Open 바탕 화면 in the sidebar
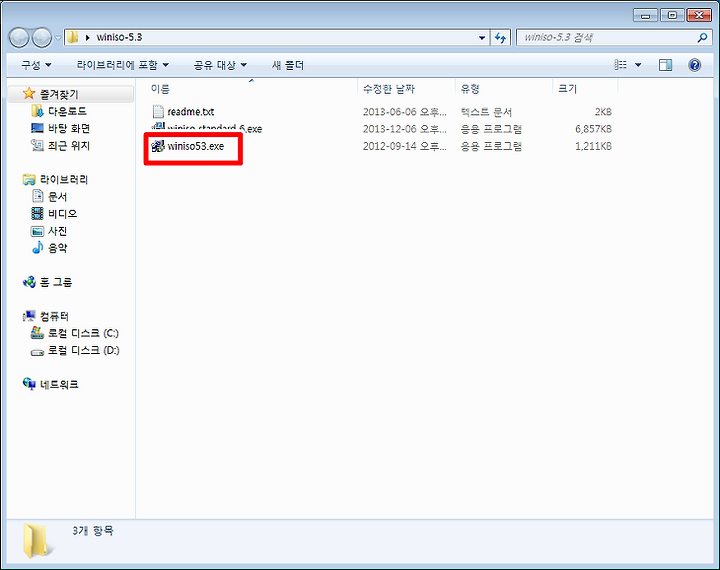The height and width of the screenshot is (570, 720). [x=69, y=128]
